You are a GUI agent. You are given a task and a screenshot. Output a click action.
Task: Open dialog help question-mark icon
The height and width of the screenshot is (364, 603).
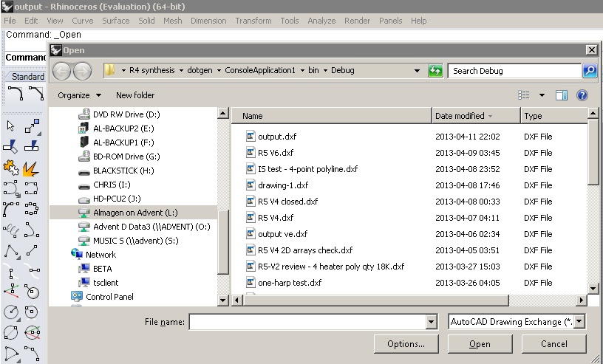582,95
